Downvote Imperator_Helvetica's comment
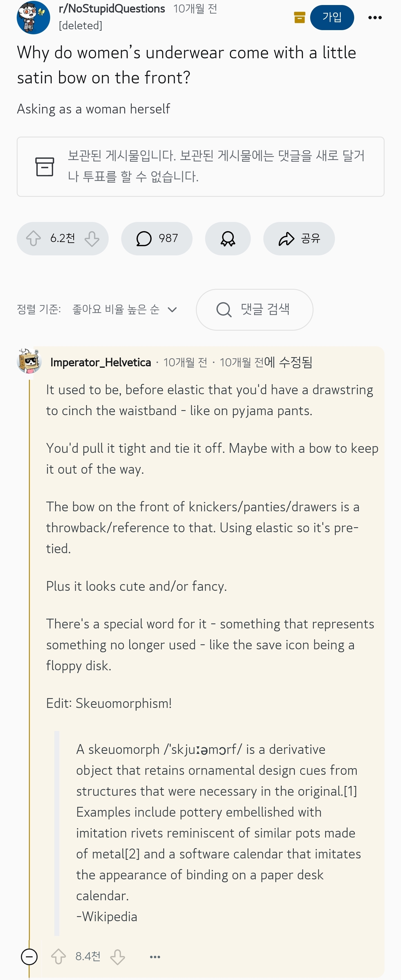Viewport: 401px width, 980px height. [117, 957]
